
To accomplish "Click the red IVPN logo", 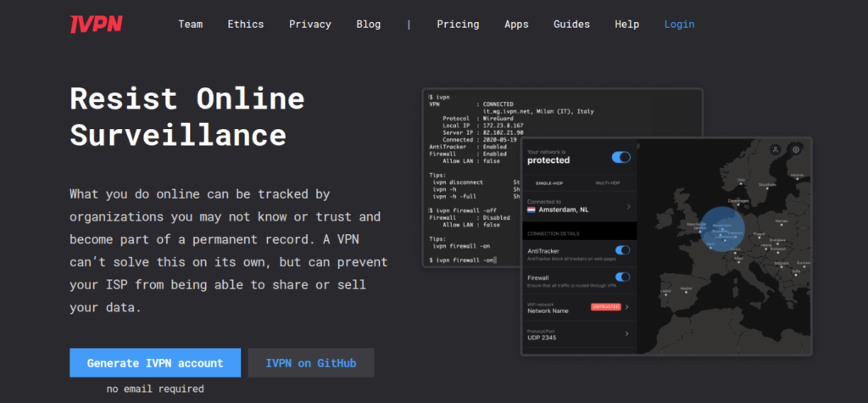I will (96, 24).
